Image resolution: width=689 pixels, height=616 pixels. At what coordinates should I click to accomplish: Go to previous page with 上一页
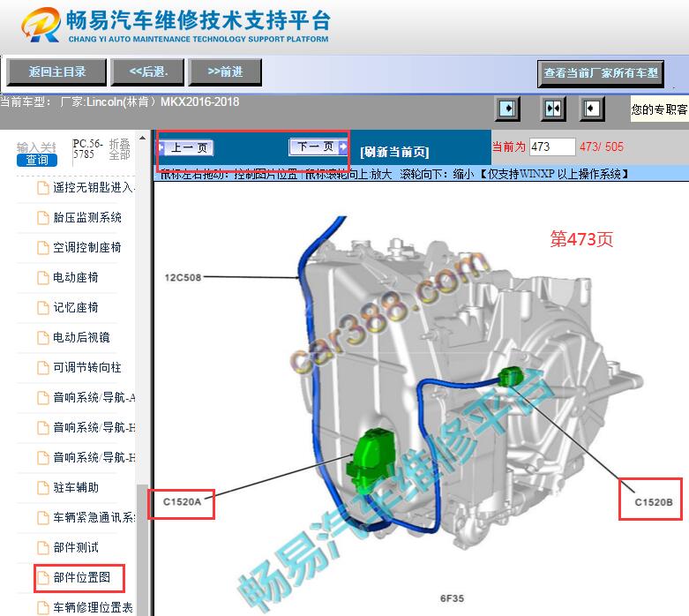click(x=186, y=147)
